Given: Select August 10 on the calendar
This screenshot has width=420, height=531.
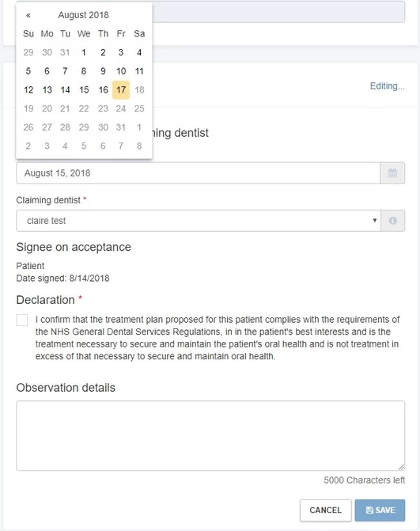Looking at the screenshot, I should pyautogui.click(x=121, y=71).
